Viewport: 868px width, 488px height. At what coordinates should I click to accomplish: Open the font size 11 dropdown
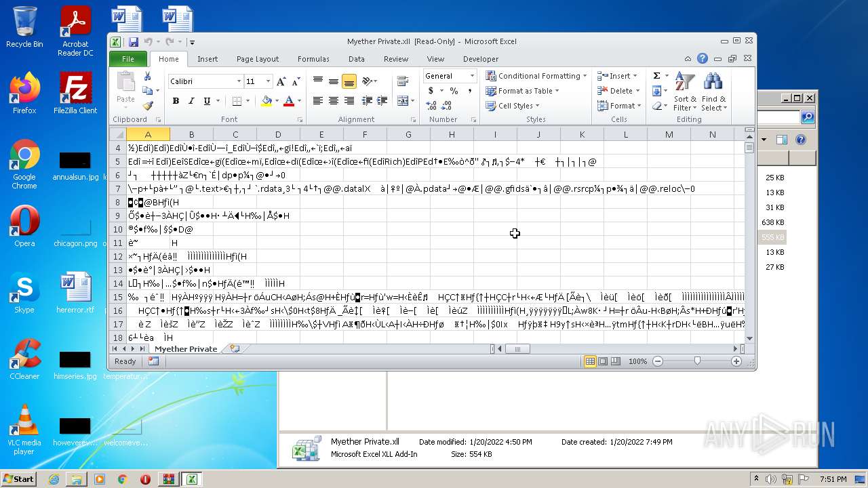coord(268,81)
